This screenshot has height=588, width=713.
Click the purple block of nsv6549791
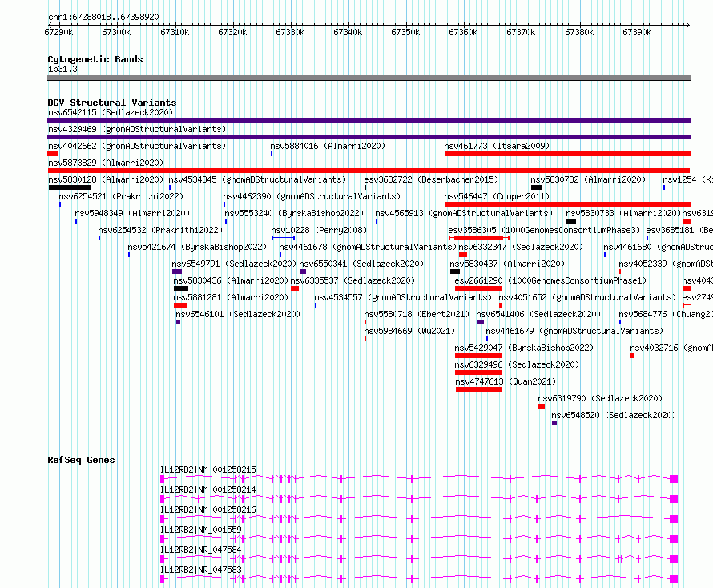[x=177, y=272]
